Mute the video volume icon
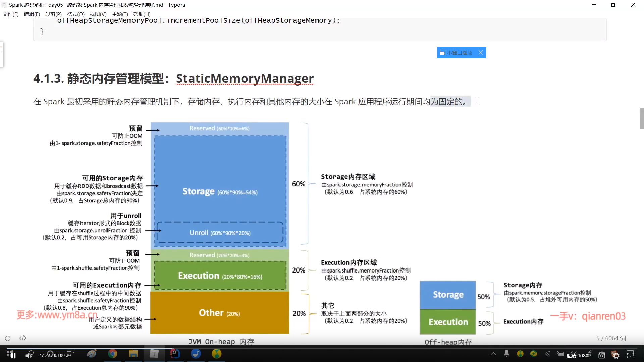The width and height of the screenshot is (644, 362). point(29,355)
